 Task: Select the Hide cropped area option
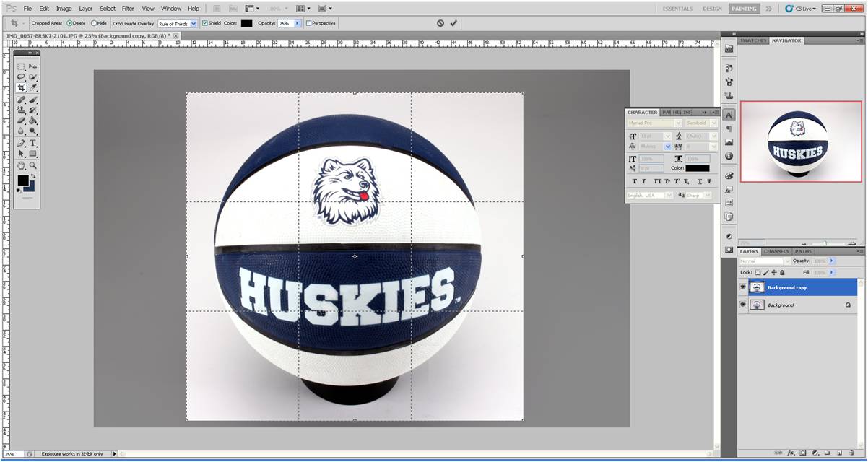94,23
